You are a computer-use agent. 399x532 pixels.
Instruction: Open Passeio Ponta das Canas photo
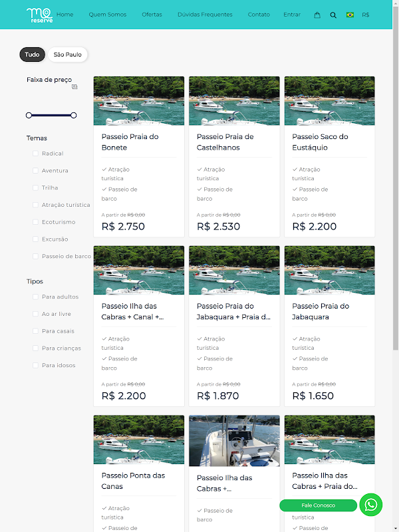[x=139, y=440]
